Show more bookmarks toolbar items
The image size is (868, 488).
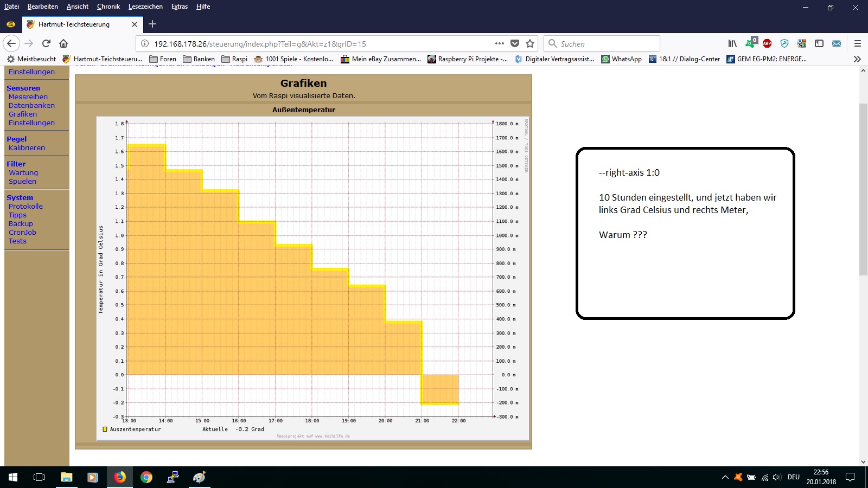[x=857, y=59]
